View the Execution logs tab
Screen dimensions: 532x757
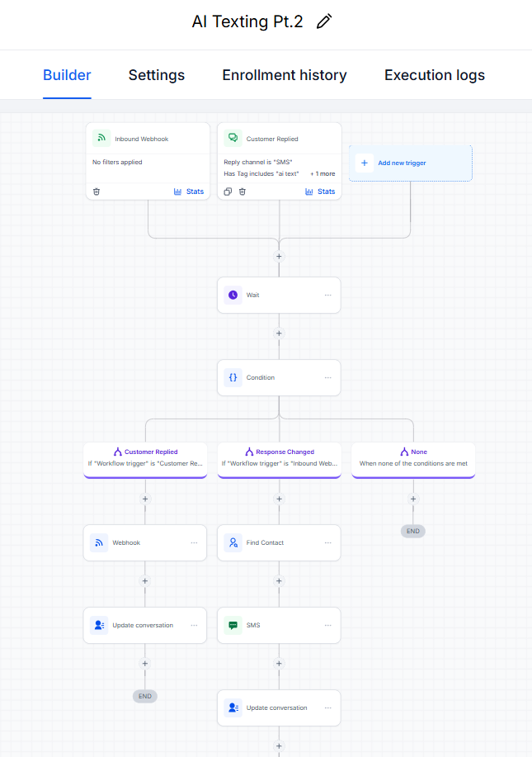click(435, 75)
